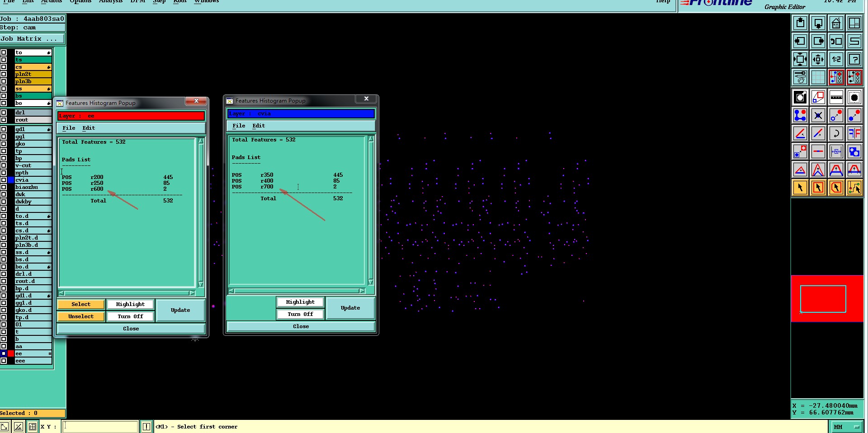Click Turn Off in the ee popup
This screenshot has height=433, width=868.
(130, 316)
